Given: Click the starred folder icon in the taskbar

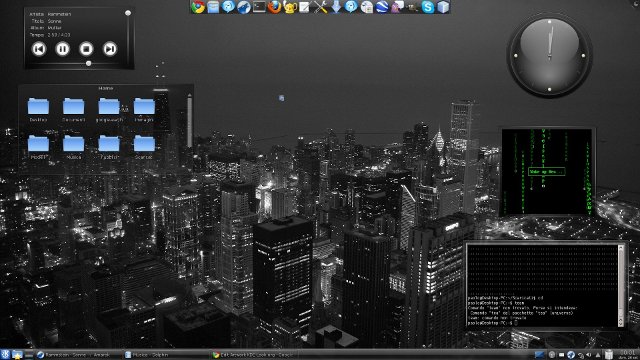Looking at the screenshot, I should [x=17, y=355].
